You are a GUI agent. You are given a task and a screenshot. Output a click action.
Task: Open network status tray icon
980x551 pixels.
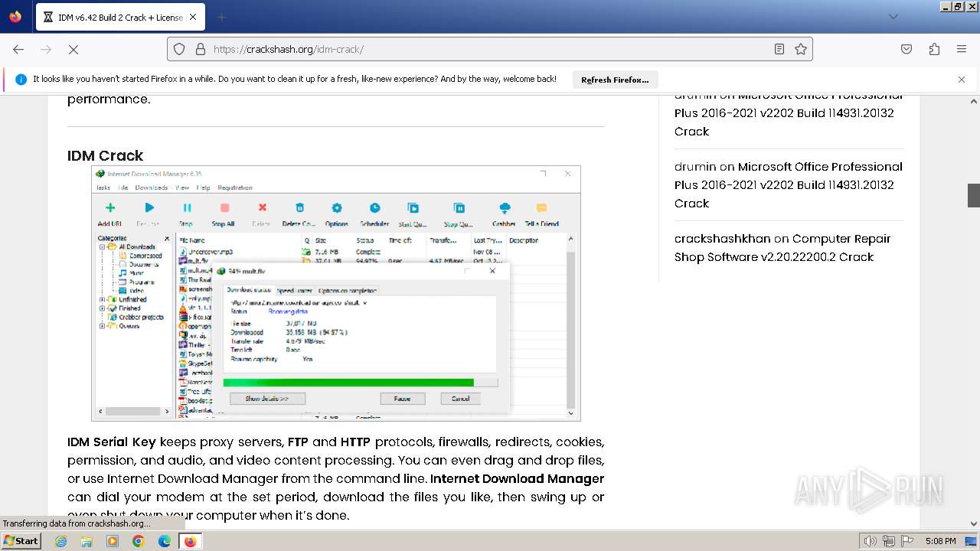coord(889,541)
